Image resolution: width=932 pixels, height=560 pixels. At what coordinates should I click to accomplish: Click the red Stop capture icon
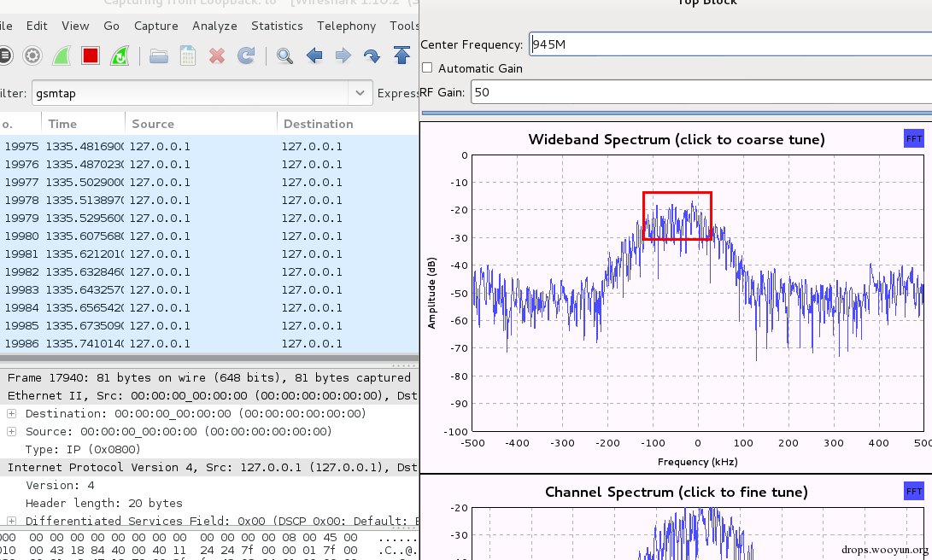pos(91,56)
